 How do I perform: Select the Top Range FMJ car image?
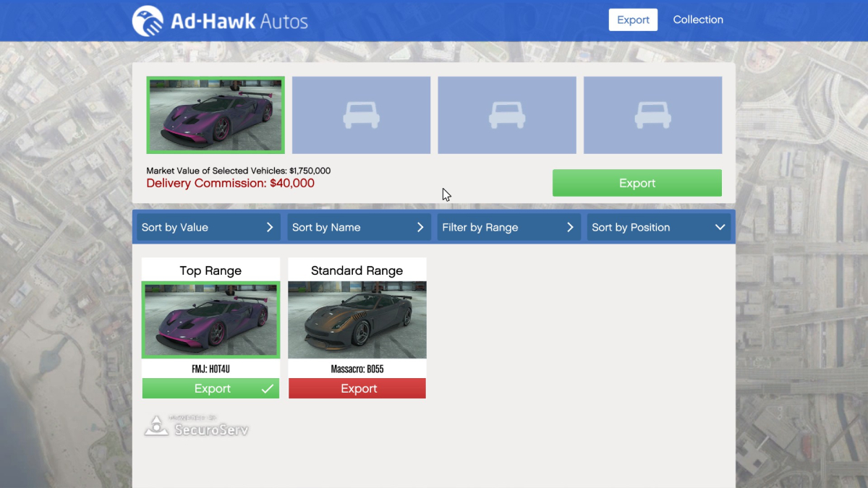point(210,320)
